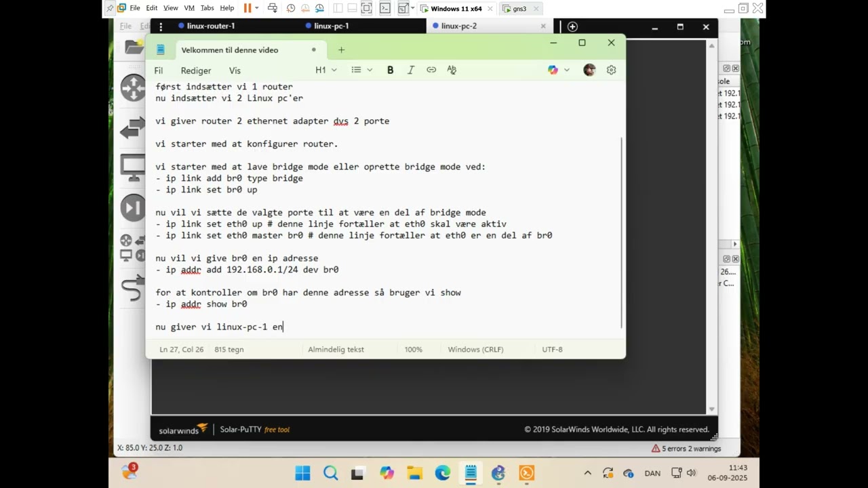868x488 pixels.
Task: Click the line 'ip addr show br0'
Action: point(201,304)
